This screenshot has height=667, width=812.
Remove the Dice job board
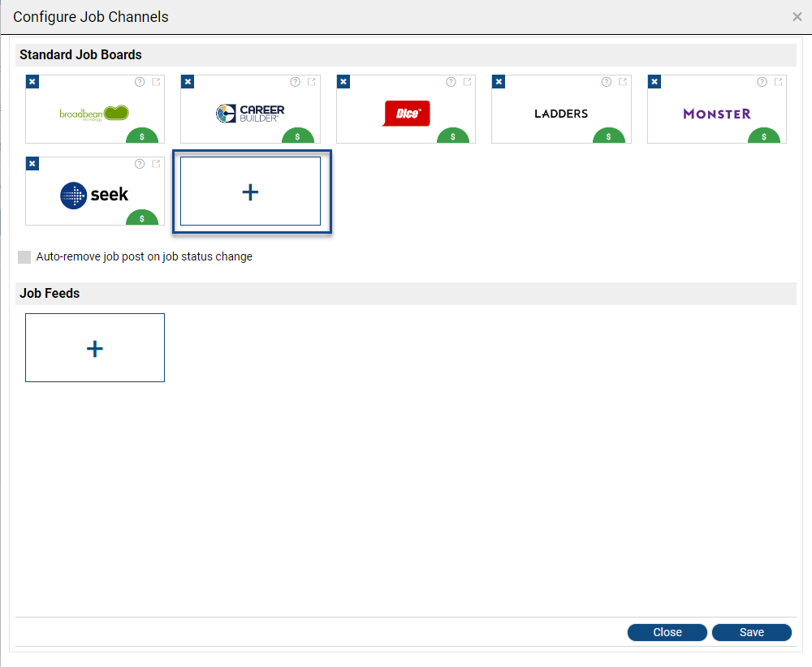pos(343,82)
